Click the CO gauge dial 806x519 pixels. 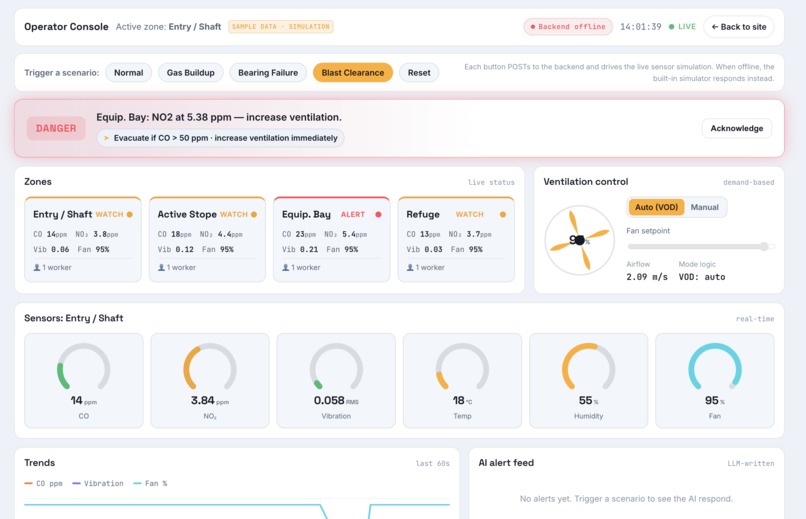point(83,367)
